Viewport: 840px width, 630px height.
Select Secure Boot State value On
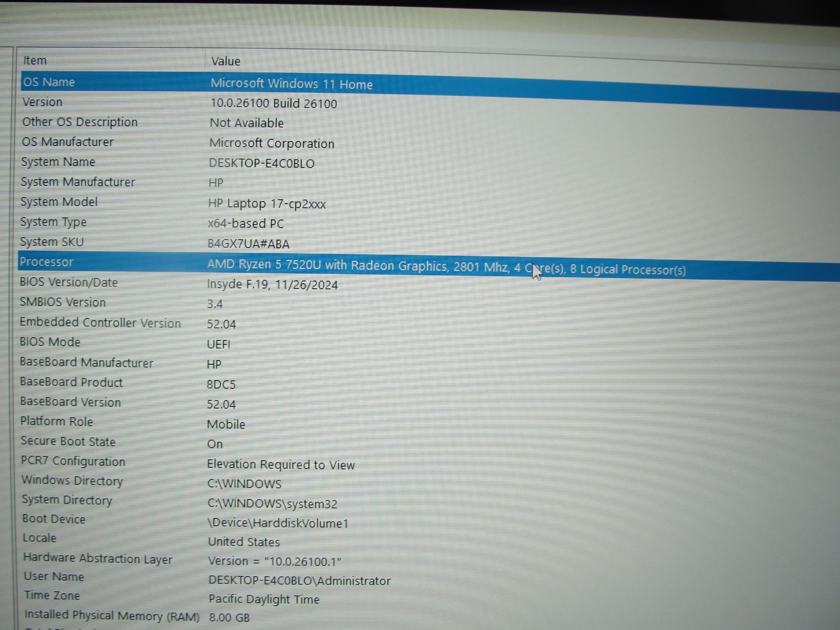[x=215, y=444]
